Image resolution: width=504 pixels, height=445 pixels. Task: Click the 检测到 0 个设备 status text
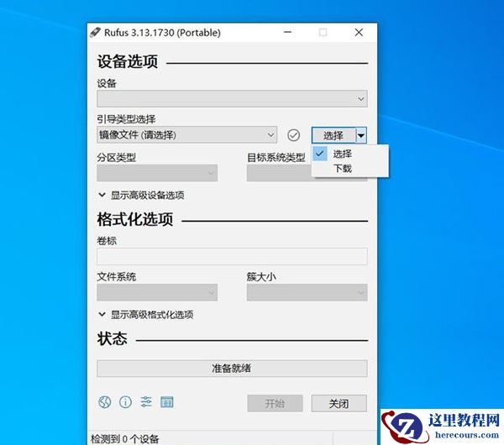coord(124,438)
